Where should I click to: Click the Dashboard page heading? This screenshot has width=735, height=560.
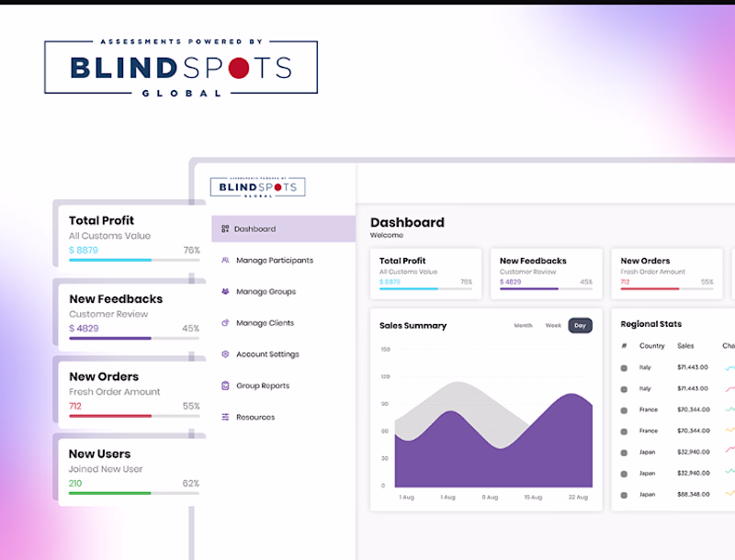pyautogui.click(x=407, y=222)
